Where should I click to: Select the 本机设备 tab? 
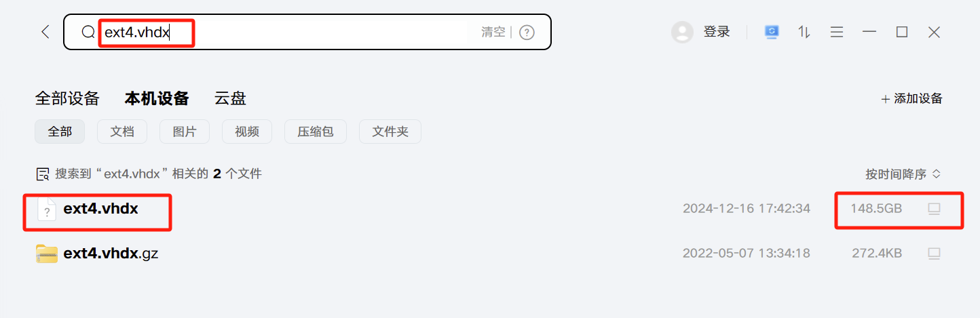pos(157,98)
